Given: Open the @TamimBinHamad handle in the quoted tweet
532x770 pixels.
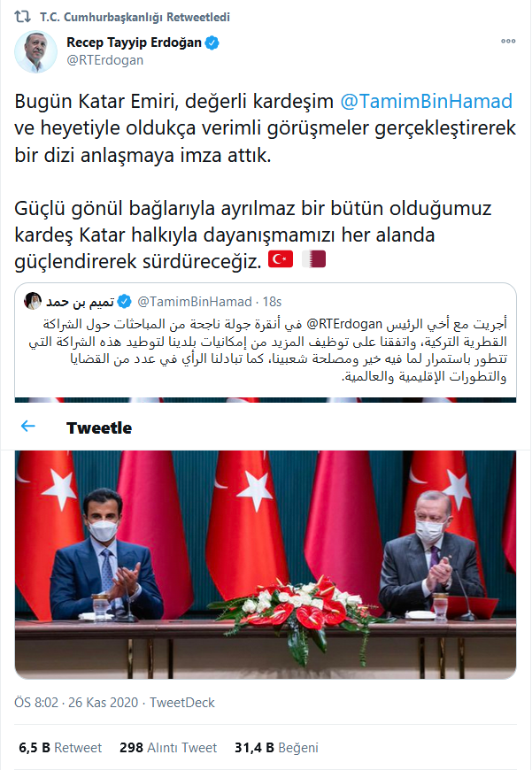Looking at the screenshot, I should [x=195, y=302].
